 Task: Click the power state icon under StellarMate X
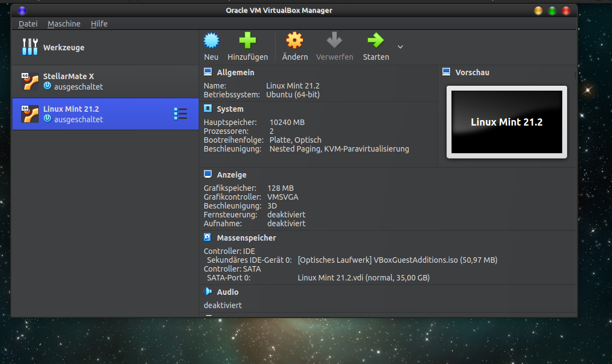(x=47, y=86)
